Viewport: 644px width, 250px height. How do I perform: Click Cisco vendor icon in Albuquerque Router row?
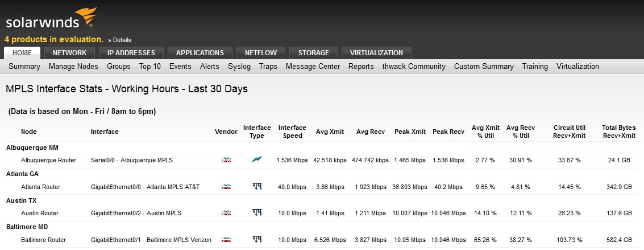(x=226, y=161)
